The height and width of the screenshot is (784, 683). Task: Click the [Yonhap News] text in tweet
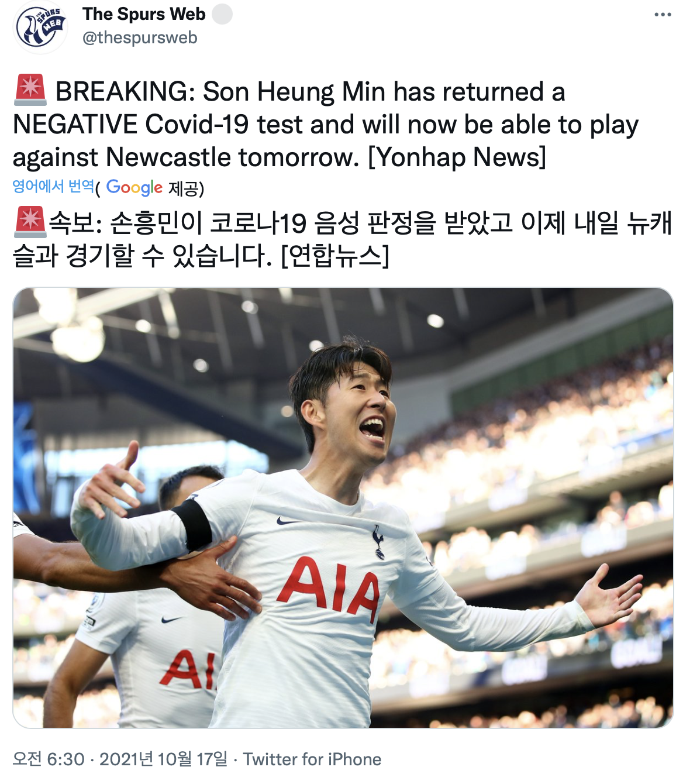(457, 157)
